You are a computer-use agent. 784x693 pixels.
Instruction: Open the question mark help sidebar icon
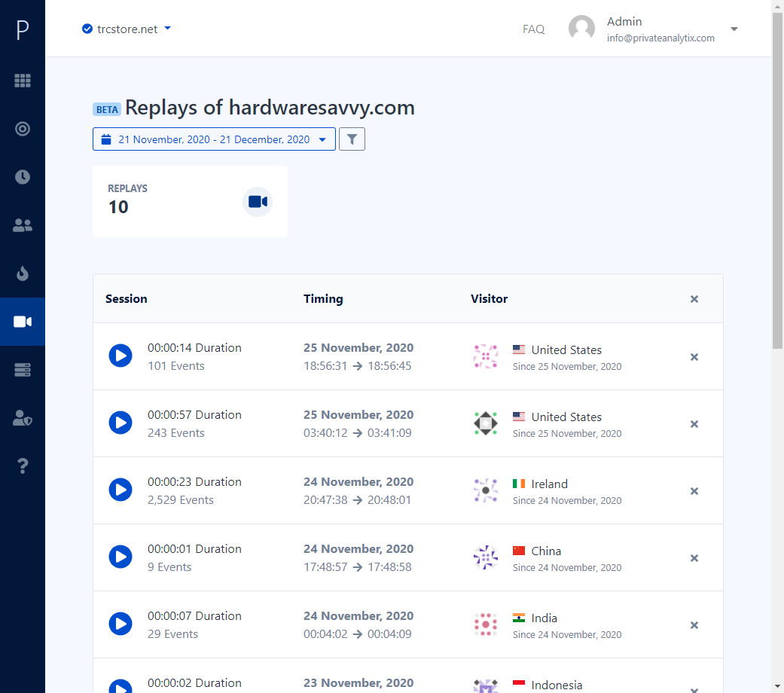(x=23, y=466)
